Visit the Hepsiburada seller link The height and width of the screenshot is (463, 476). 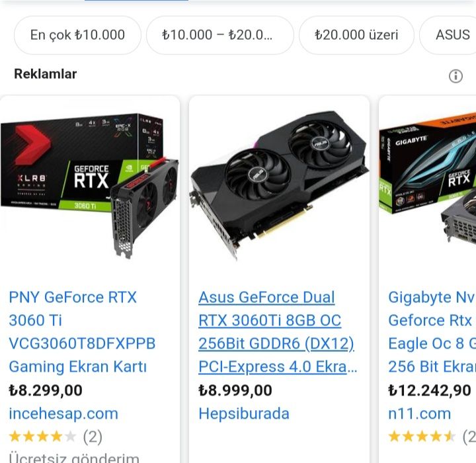tap(244, 414)
